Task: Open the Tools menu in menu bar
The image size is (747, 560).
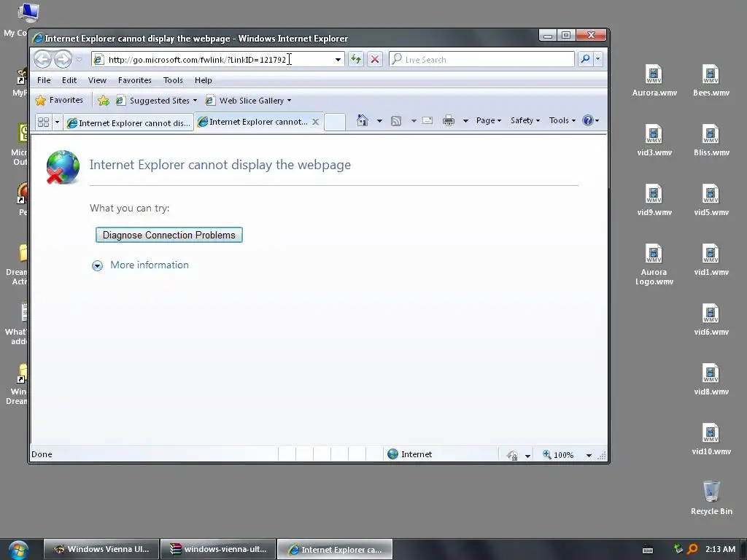Action: tap(173, 80)
